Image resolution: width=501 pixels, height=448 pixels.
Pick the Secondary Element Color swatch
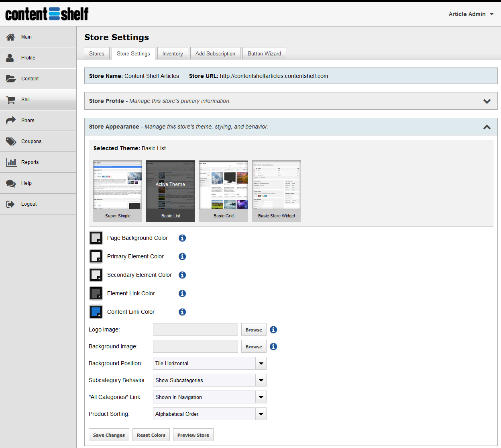click(x=96, y=275)
